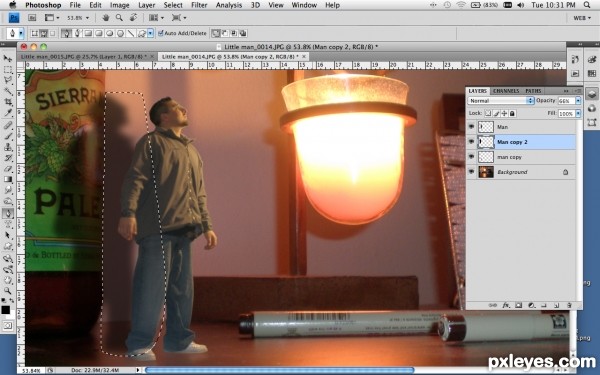600x375 pixels.
Task: Open the tool preset picker arrow
Action: (21, 33)
